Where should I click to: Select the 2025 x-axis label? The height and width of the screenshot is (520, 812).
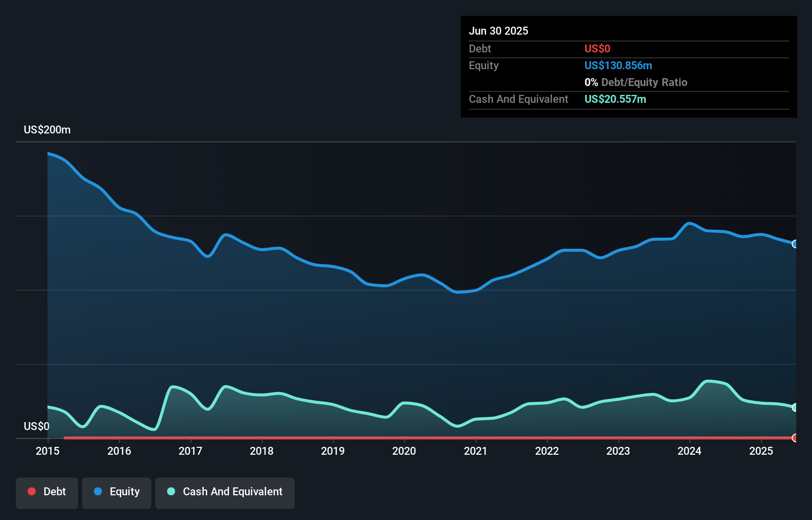[761, 451]
